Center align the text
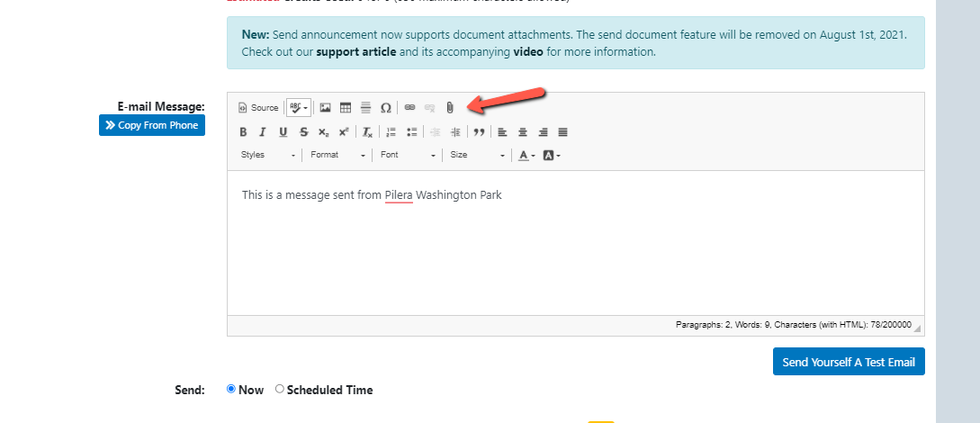 coord(523,131)
